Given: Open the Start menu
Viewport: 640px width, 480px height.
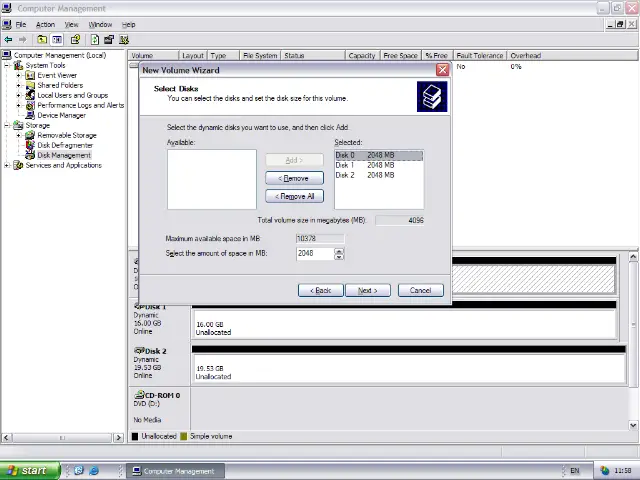Looking at the screenshot, I should (29, 470).
